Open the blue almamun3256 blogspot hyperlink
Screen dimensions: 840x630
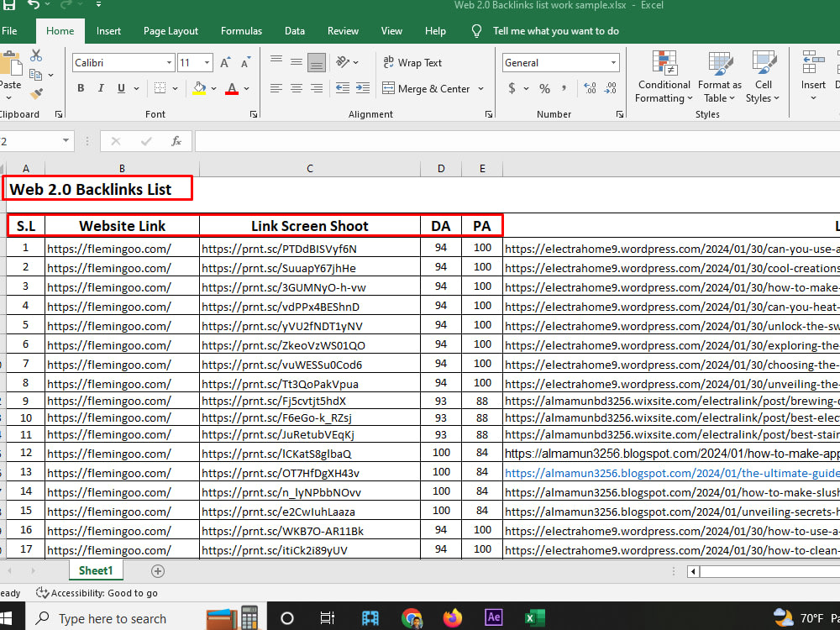click(672, 473)
